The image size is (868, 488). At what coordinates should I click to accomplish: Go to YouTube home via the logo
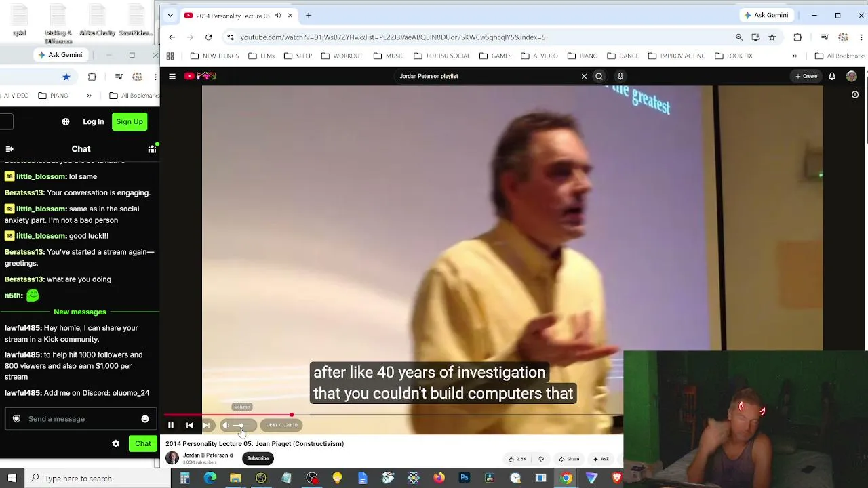point(200,76)
